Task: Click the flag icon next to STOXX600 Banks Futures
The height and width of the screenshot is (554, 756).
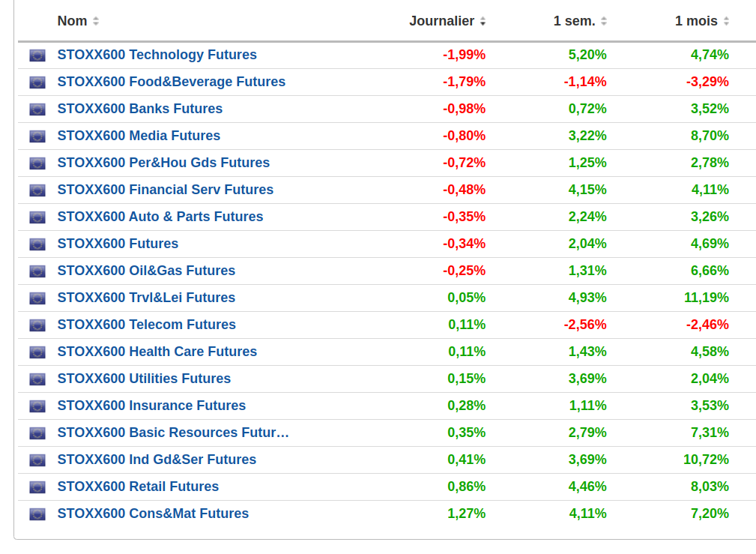Action: click(37, 109)
